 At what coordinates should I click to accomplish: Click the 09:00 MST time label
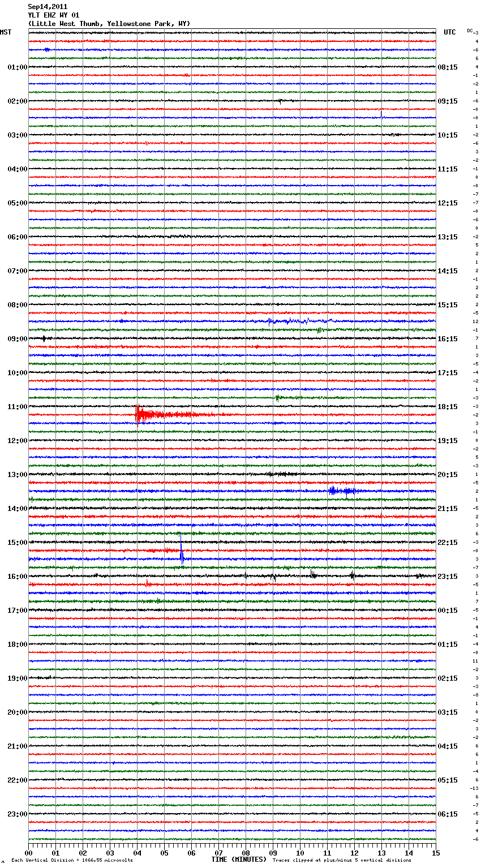point(18,339)
